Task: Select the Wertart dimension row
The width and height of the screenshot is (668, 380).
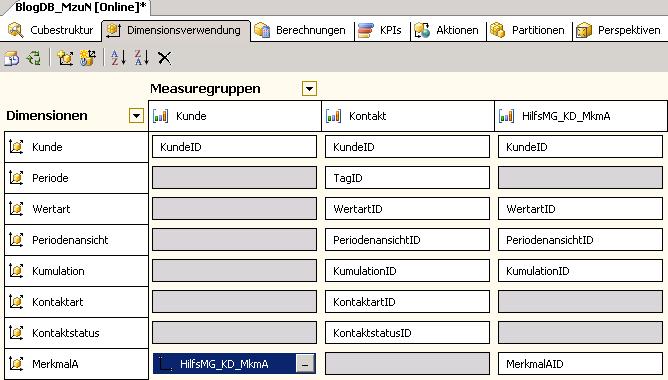Action: tap(76, 209)
